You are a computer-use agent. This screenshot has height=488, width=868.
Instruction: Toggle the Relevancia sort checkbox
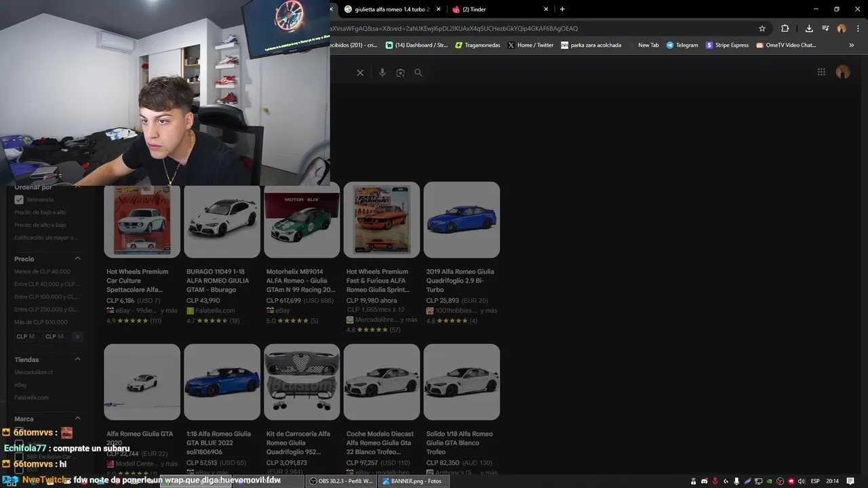[19, 200]
